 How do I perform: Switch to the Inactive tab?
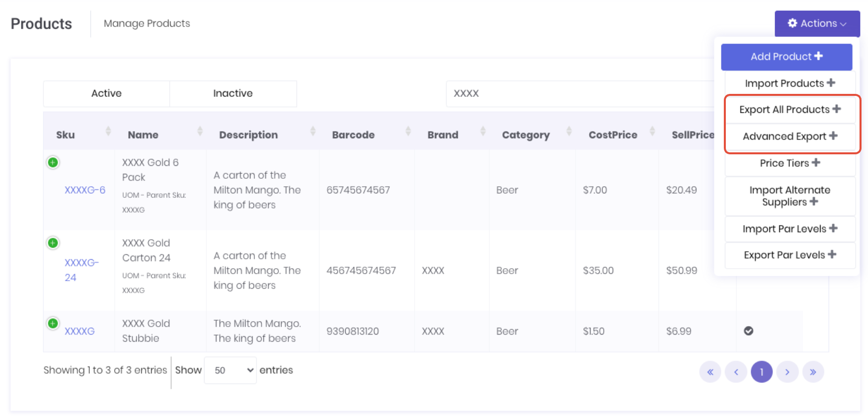pyautogui.click(x=233, y=93)
